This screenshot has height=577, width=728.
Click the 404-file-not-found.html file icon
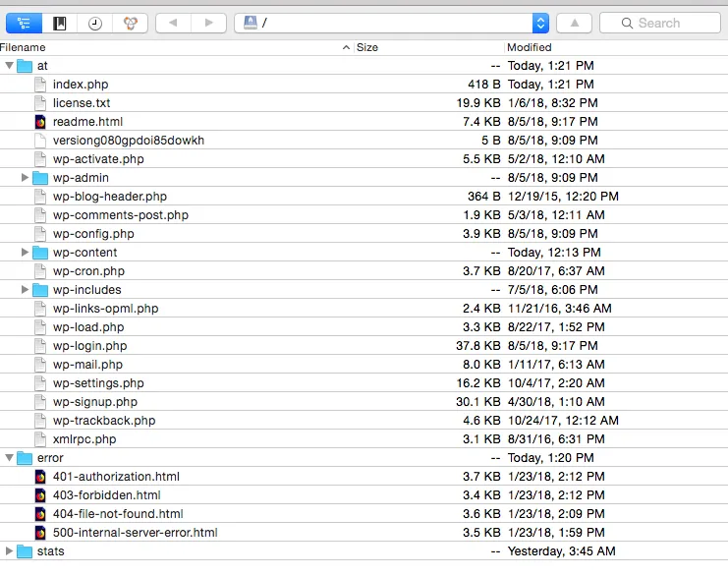(40, 514)
